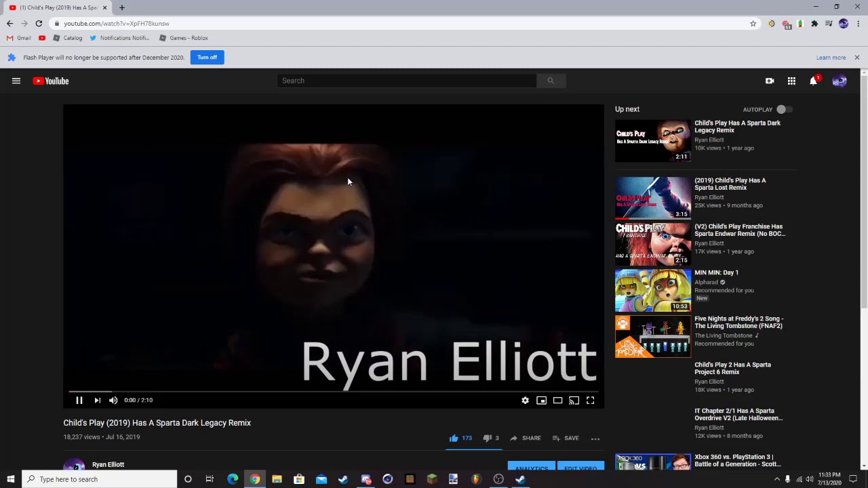
Task: Open Five Nights at Freddy's 2 Song
Action: pos(738,323)
